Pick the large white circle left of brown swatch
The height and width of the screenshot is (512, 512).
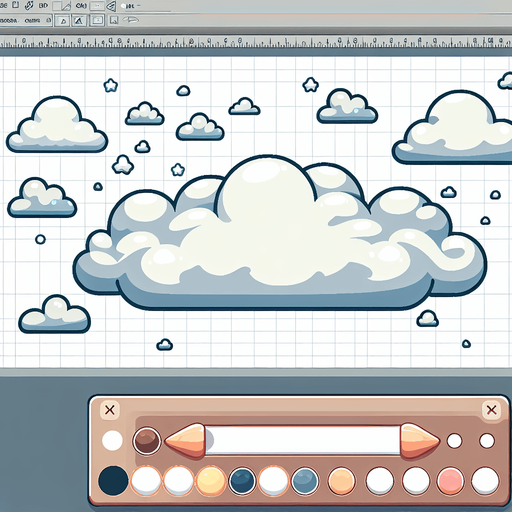(x=112, y=440)
